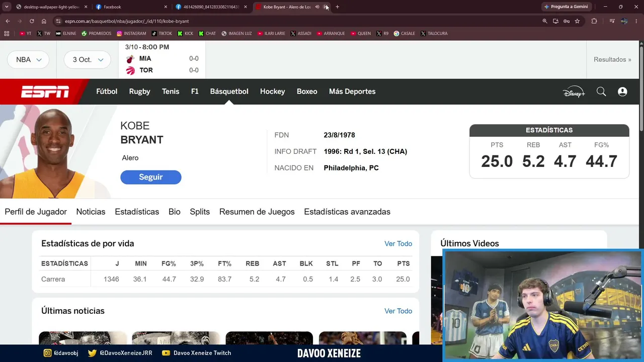
Task: Open the Más Deportes menu
Action: click(x=352, y=92)
